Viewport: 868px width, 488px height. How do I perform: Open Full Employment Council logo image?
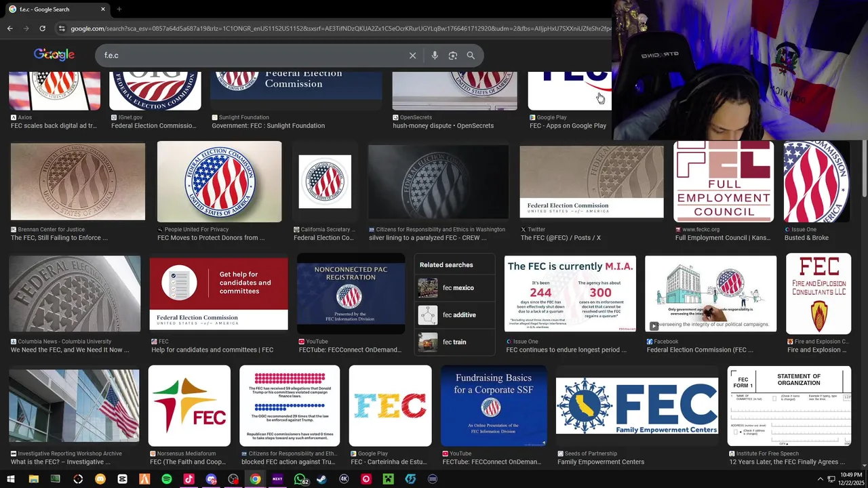coord(724,182)
